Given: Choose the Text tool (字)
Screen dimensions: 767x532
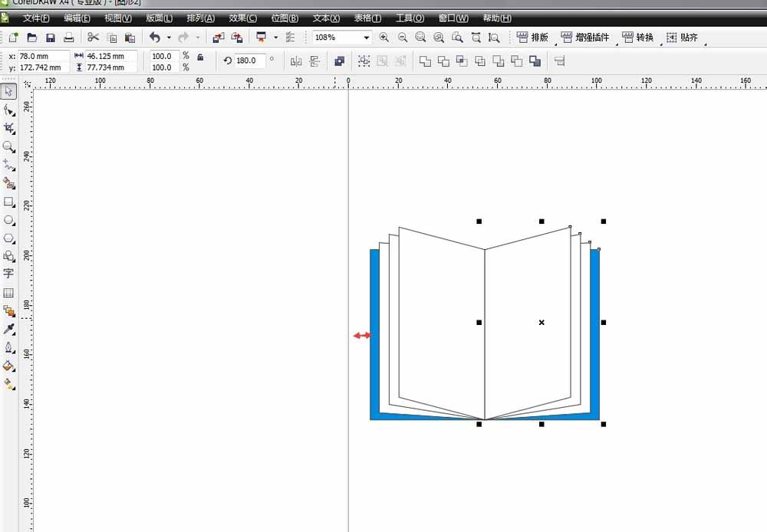Looking at the screenshot, I should coord(9,274).
